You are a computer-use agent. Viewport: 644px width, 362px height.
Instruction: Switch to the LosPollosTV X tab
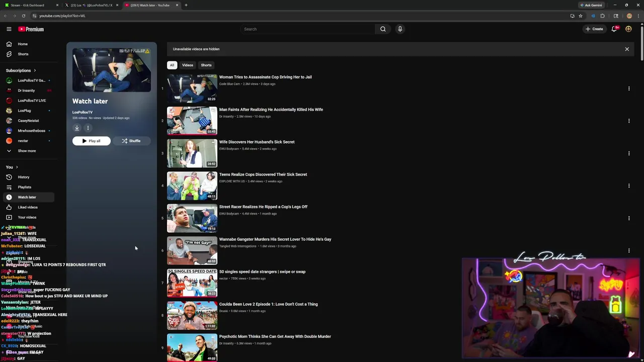click(x=91, y=5)
